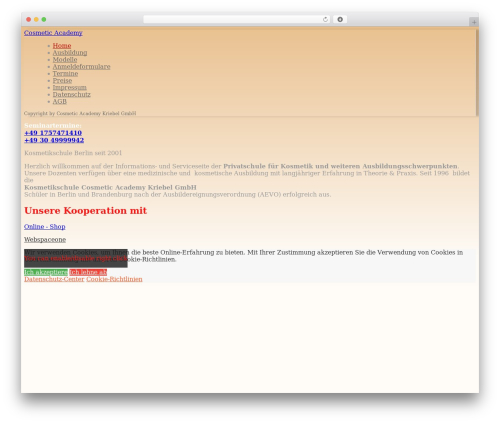Open the Impressum menu item
Screen dimensions: 500x423
[x=69, y=88]
